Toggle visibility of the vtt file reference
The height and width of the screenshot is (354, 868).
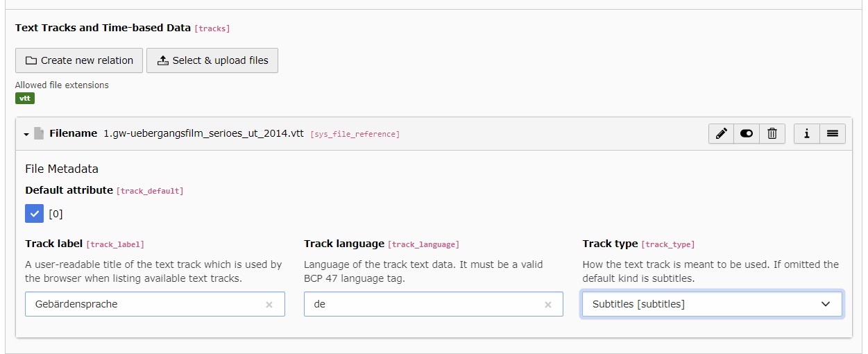point(747,134)
